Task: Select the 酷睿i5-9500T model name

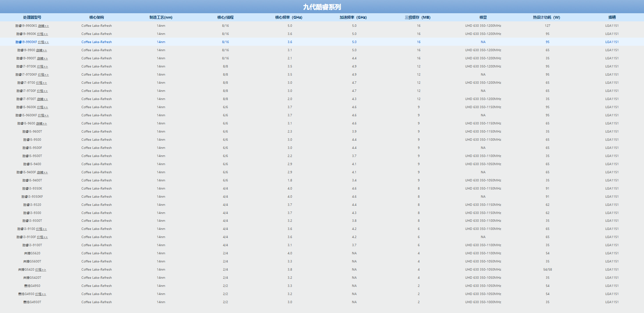Action: tap(32, 156)
